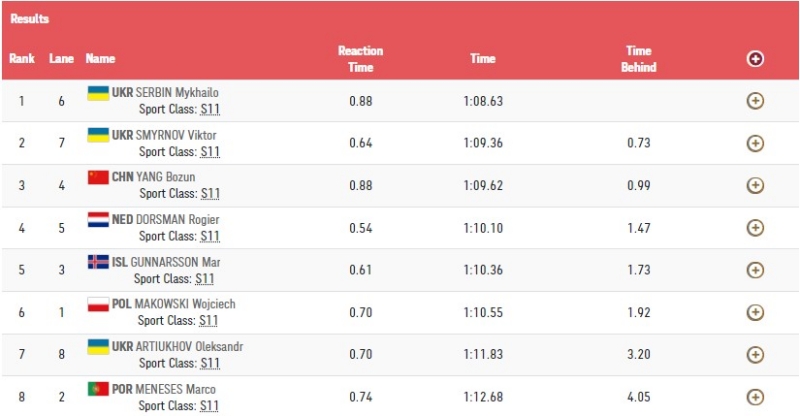
Task: Click the Ukraine flag beside SERBIN
Action: (x=98, y=93)
